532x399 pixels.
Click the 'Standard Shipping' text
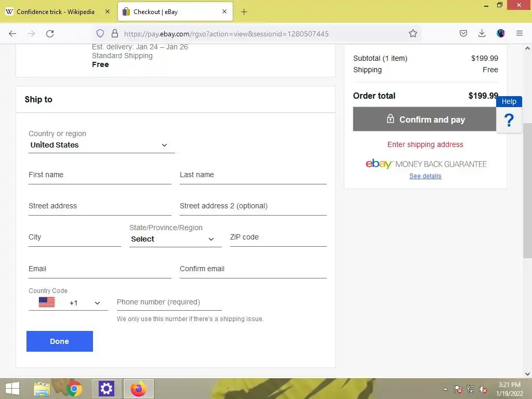(122, 56)
